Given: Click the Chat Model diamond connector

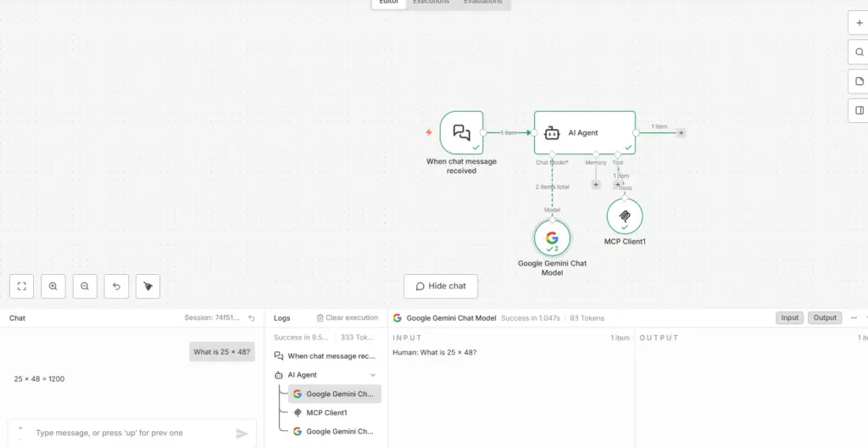Looking at the screenshot, I should [552, 154].
